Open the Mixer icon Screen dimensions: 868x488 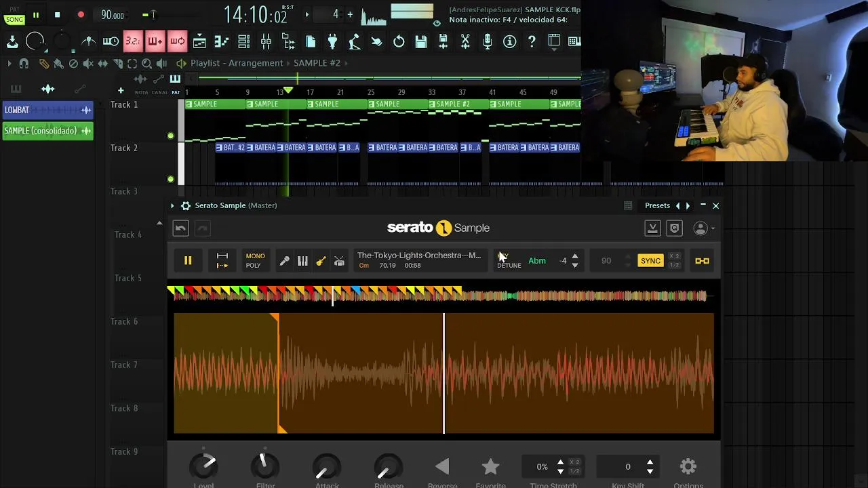point(266,41)
